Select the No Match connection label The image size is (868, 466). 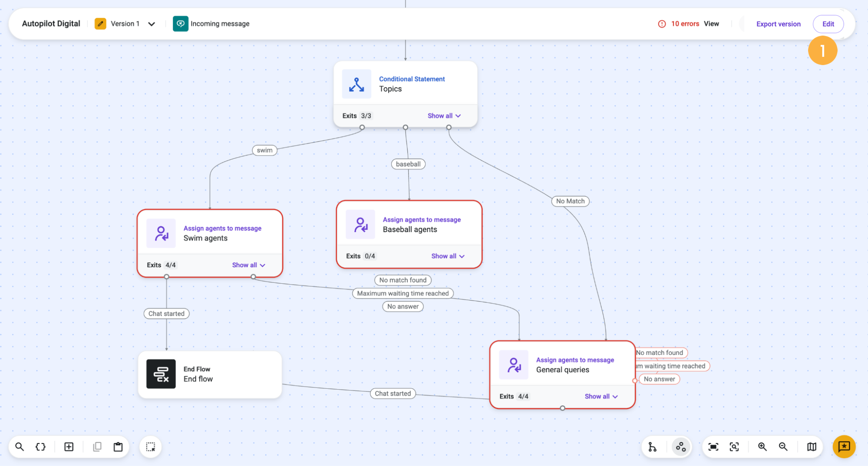pyautogui.click(x=570, y=201)
